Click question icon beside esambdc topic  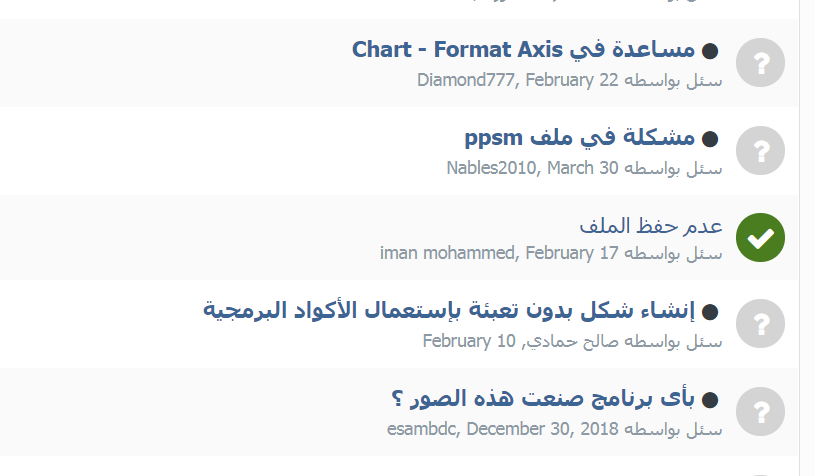(x=760, y=412)
